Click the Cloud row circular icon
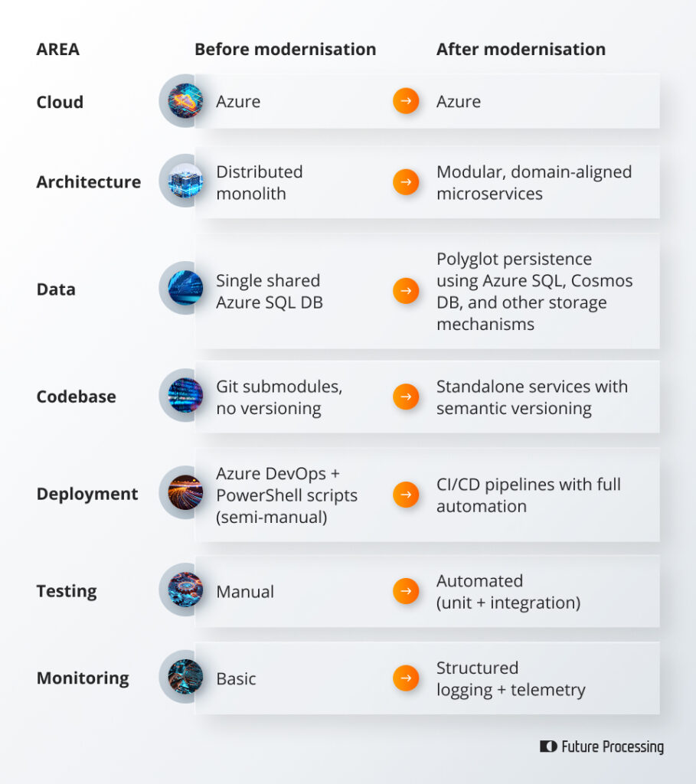Screen dimensions: 696x784 pos(185,101)
